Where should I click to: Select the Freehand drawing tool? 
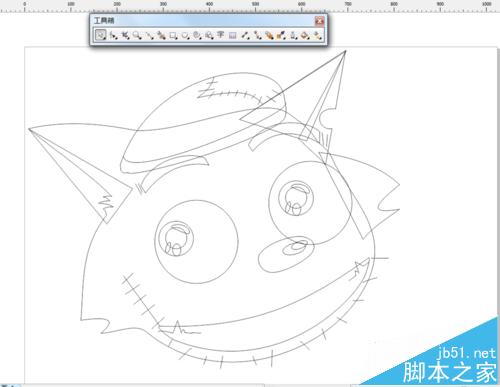(x=149, y=35)
